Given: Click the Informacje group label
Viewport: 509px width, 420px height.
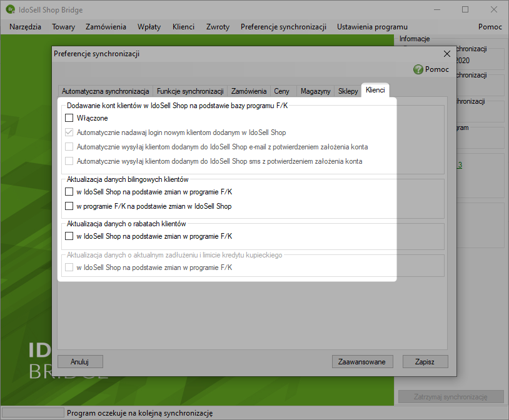Looking at the screenshot, I should [415, 39].
